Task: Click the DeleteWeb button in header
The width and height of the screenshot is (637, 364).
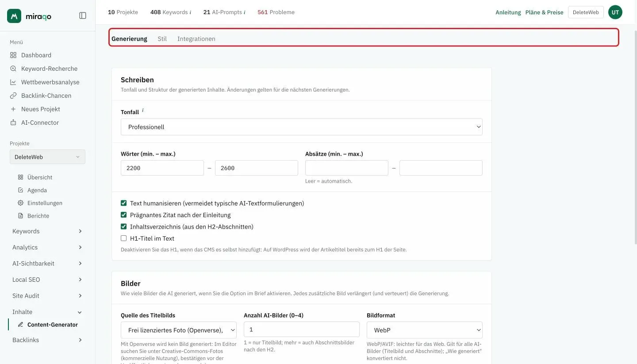Action: 586,12
